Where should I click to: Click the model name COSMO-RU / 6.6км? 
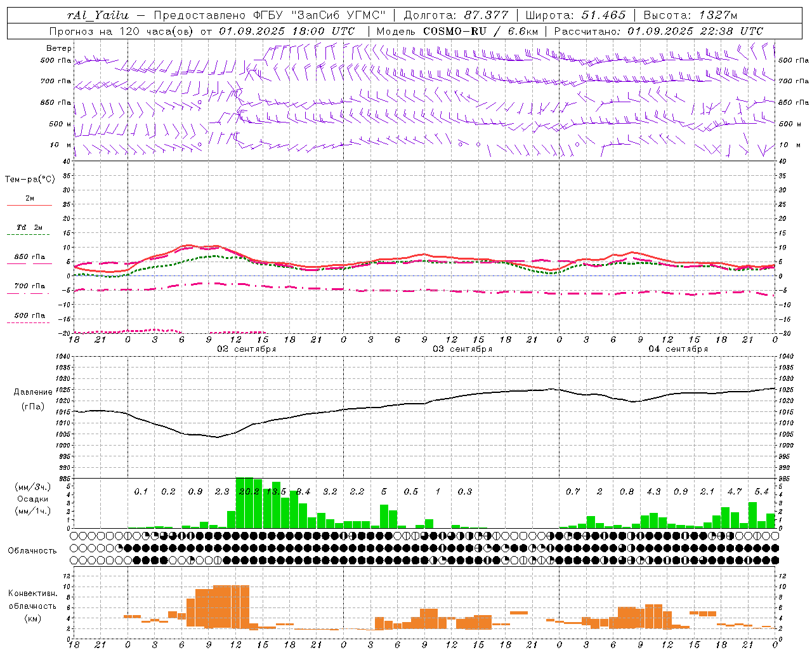click(x=481, y=31)
